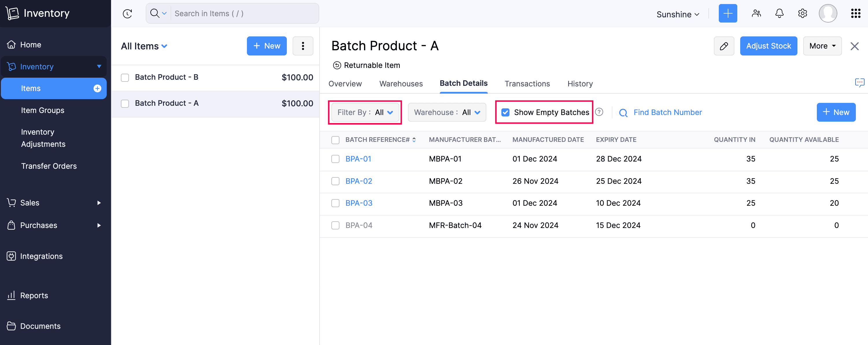868x345 pixels.
Task: Click the plus icon beside Items
Action: point(97,88)
